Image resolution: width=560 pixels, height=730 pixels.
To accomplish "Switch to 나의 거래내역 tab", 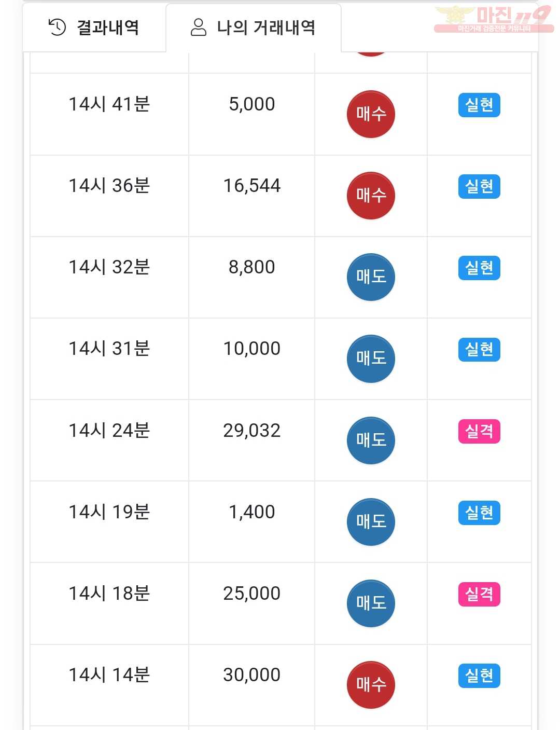I will (254, 27).
